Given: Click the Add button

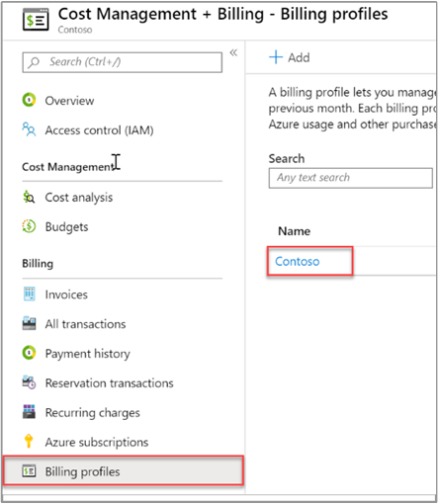Looking at the screenshot, I should 290,57.
